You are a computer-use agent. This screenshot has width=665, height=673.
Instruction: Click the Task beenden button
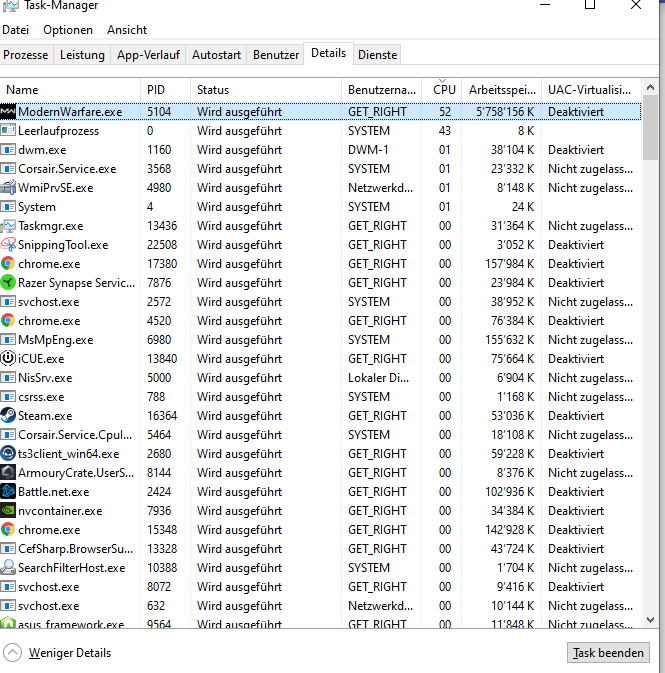608,653
